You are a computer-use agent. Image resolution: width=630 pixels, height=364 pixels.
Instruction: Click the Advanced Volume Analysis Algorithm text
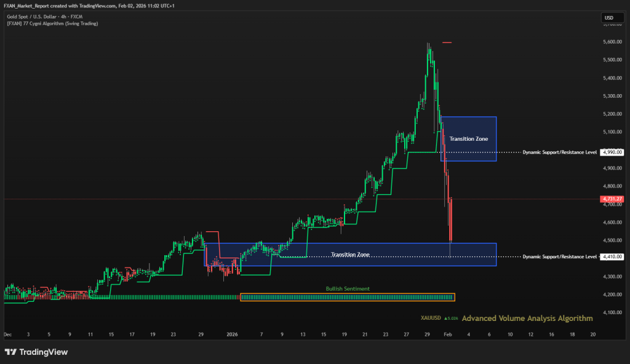(x=527, y=318)
